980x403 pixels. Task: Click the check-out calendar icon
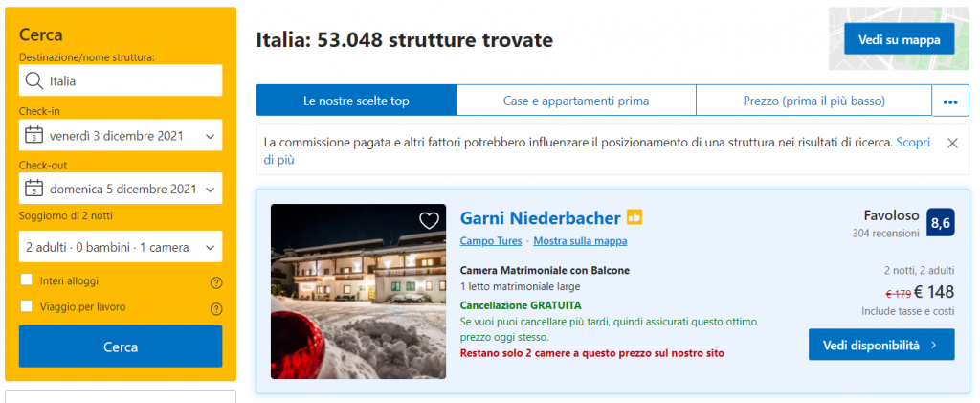[x=34, y=189]
